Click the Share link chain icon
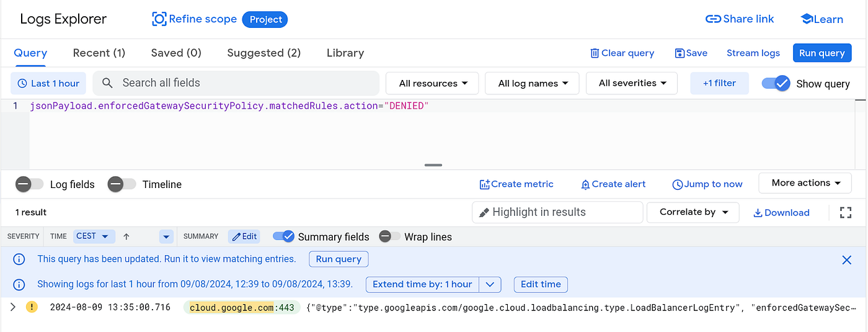Screen dimensions: 868x332 click(x=713, y=19)
